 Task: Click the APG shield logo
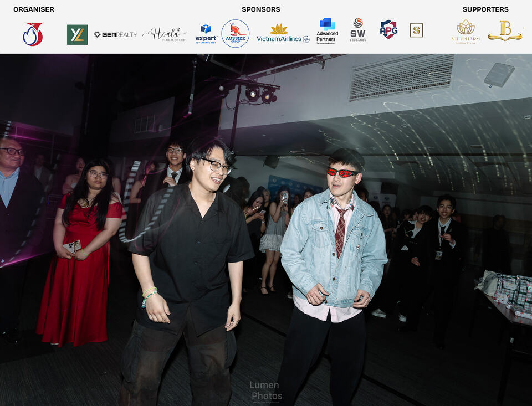point(388,29)
